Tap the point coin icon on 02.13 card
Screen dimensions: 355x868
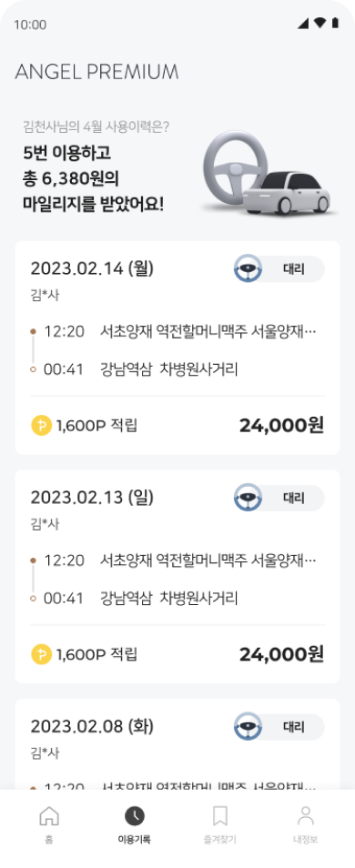coord(41,654)
